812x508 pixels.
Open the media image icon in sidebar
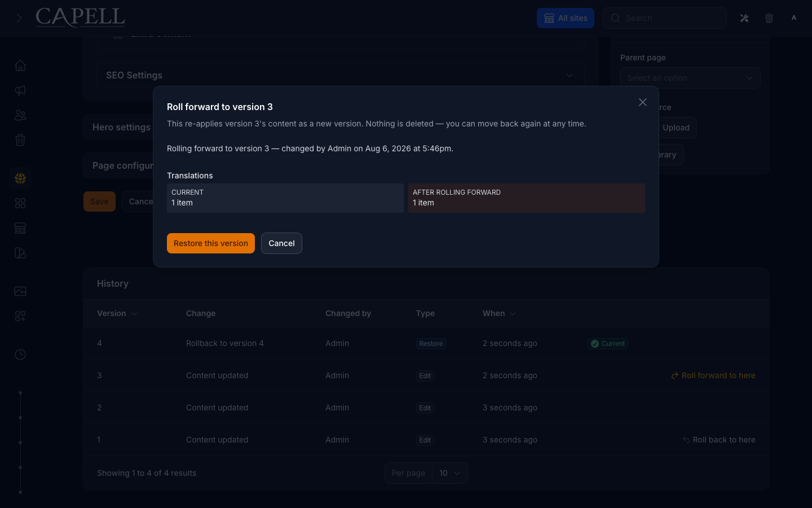point(20,291)
